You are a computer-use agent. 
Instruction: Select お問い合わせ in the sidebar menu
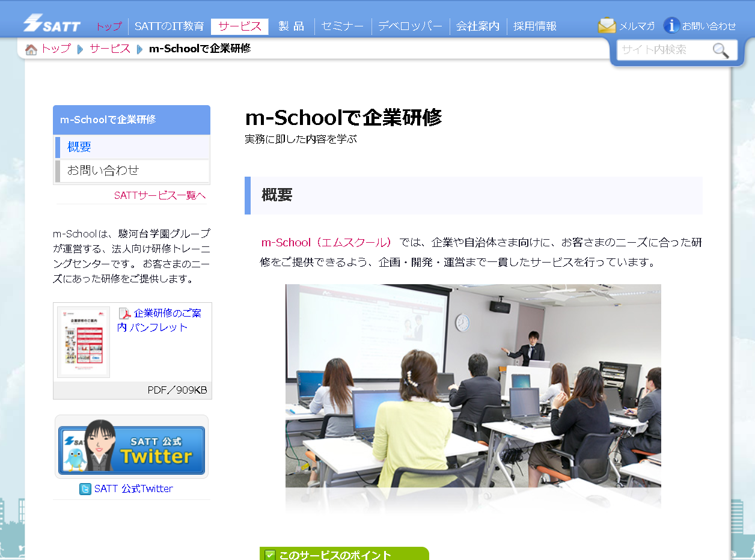(x=132, y=171)
